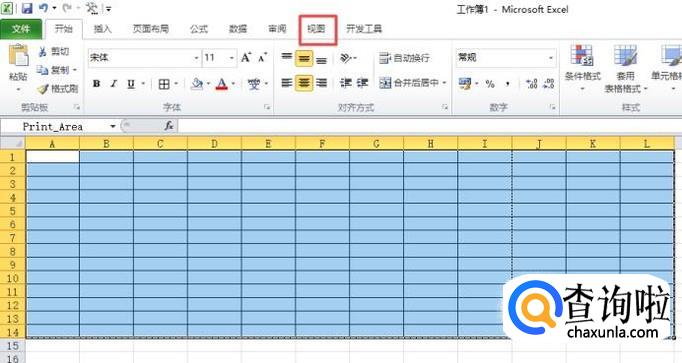Toggle center horizontal alignment

(304, 83)
